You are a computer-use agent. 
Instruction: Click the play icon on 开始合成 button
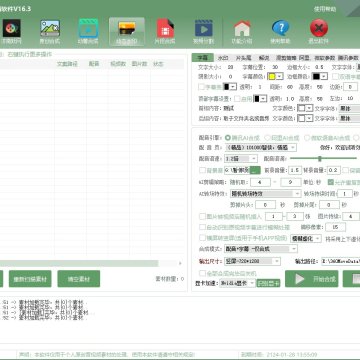pos(300,279)
